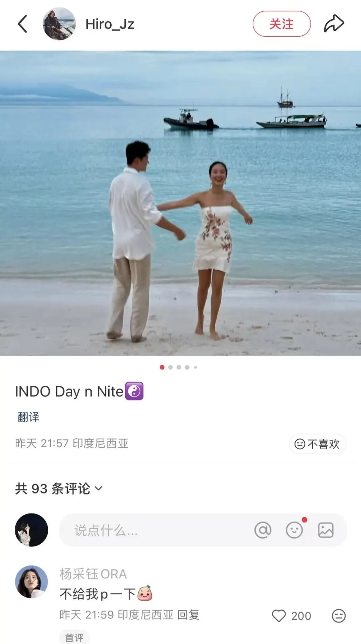Focus the 说点什么 comment input field
Viewport: 361px width, 644px height.
pos(203,530)
